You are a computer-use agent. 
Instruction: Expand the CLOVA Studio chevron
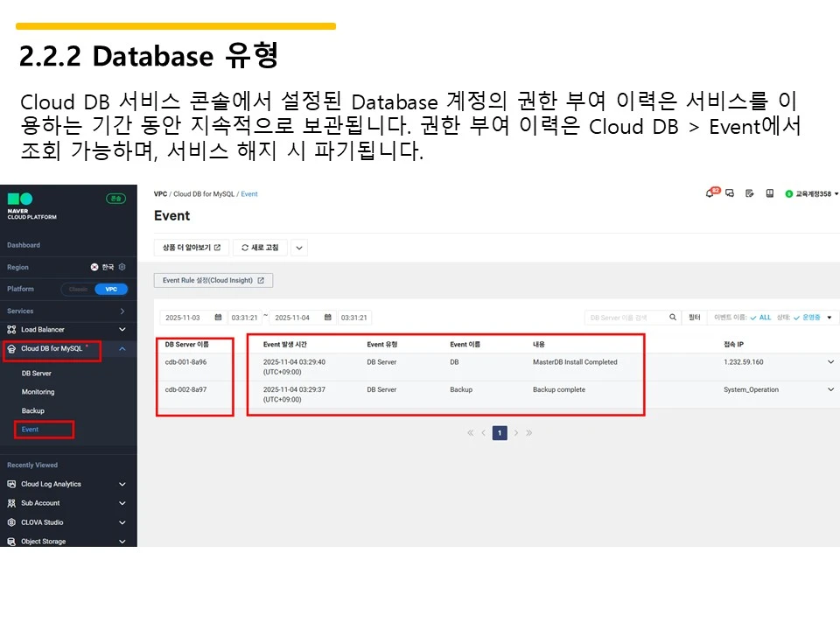pos(122,522)
